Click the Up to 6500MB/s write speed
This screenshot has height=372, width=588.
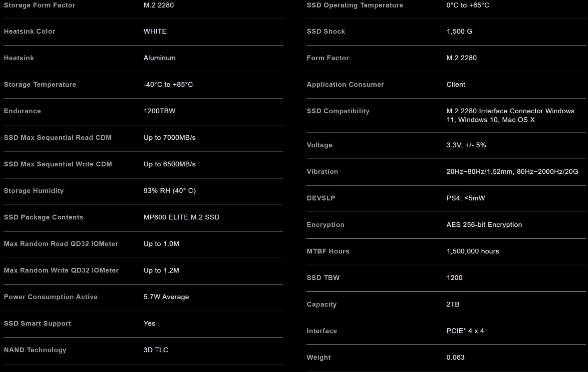point(169,164)
